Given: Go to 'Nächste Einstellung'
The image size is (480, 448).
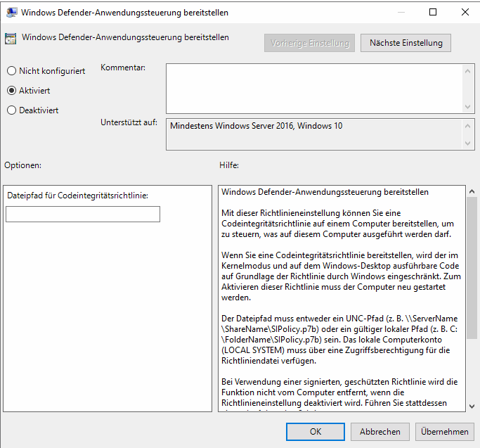Looking at the screenshot, I should 406,43.
